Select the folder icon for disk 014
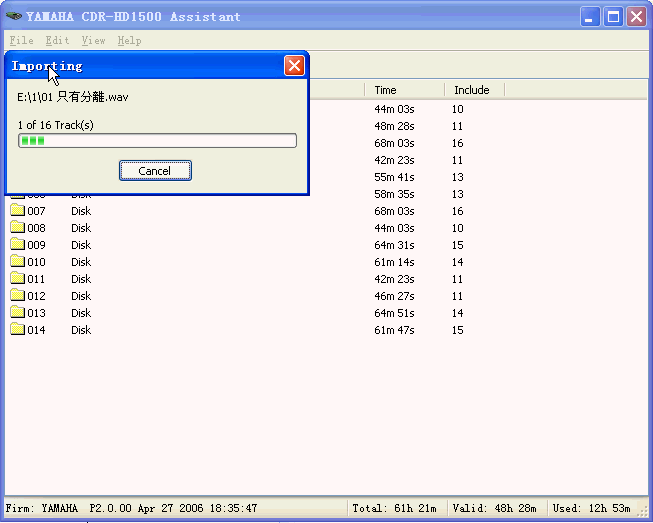The width and height of the screenshot is (653, 523). pyautogui.click(x=17, y=329)
